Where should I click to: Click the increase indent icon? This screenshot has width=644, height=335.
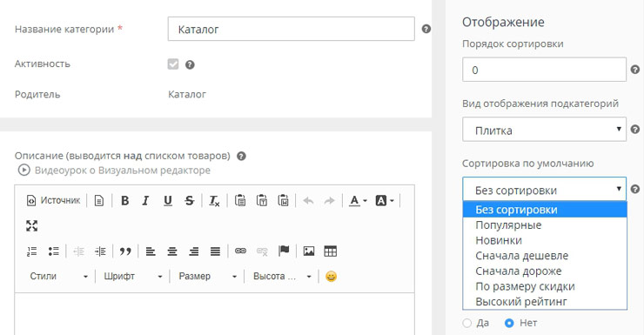point(100,251)
